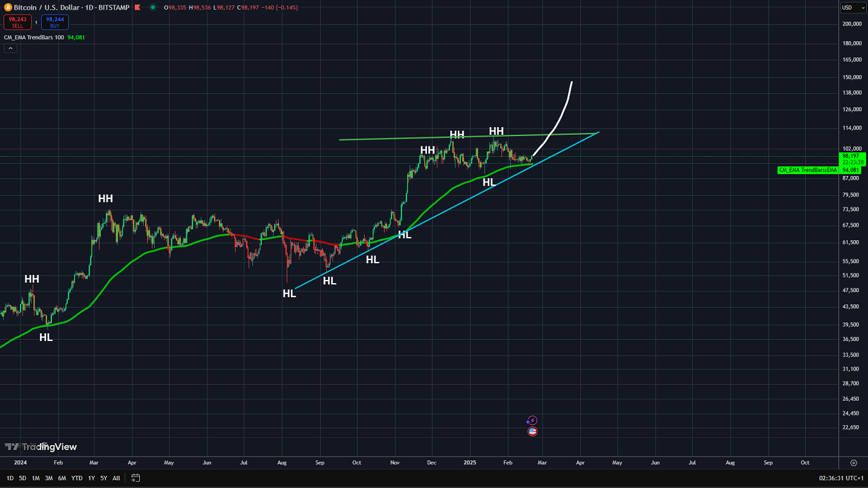Select the 5D time range
This screenshot has height=488, width=868.
(x=22, y=478)
